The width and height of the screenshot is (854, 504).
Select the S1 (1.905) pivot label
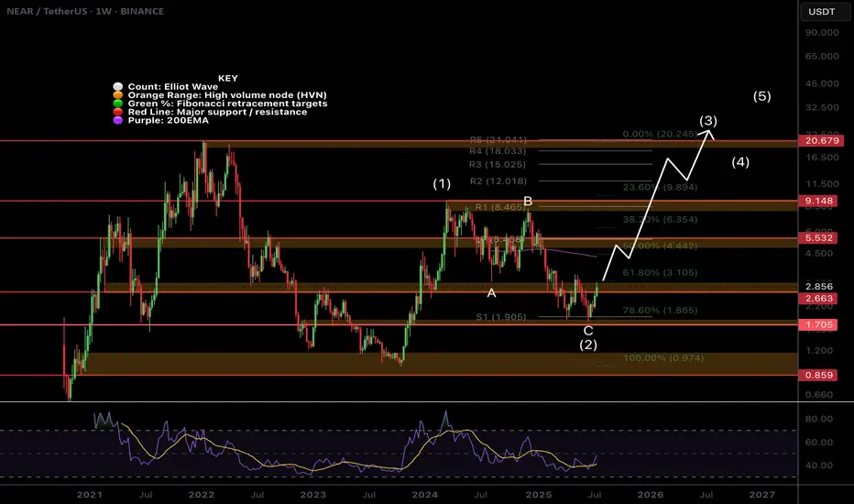click(x=501, y=316)
